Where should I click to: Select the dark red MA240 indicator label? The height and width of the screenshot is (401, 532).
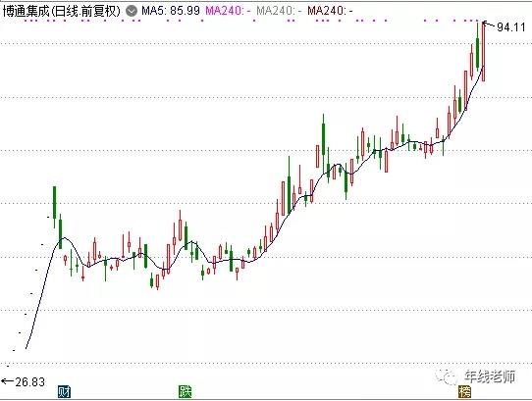(x=330, y=11)
